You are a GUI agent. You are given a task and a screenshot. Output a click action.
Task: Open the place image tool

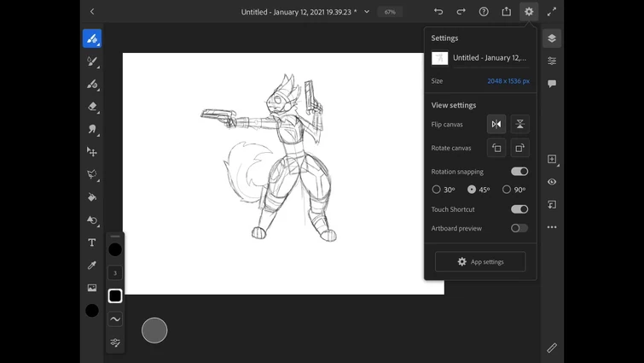[x=92, y=288]
